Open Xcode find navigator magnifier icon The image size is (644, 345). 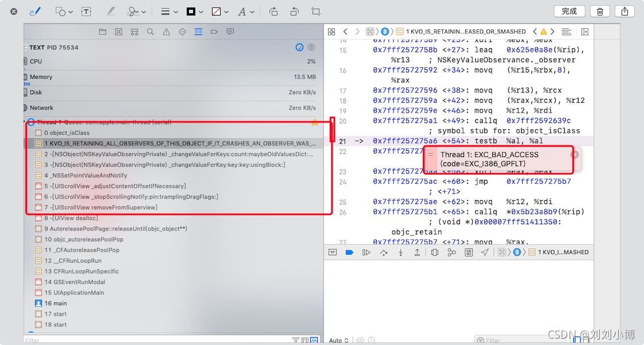151,32
